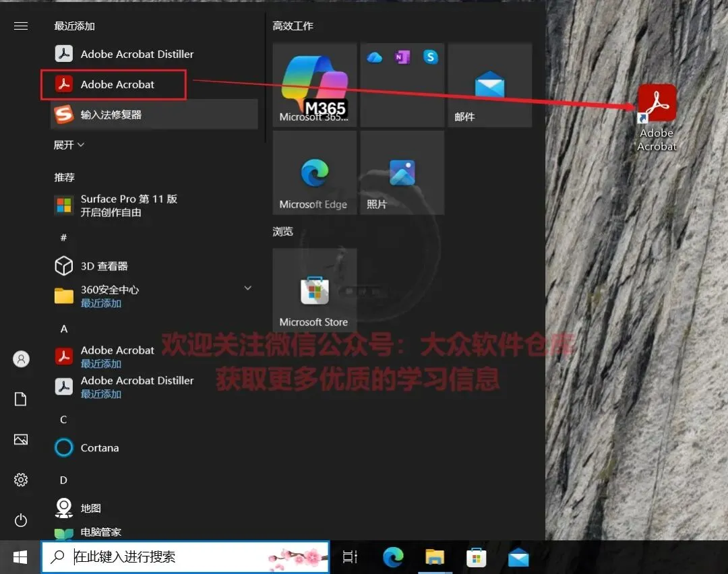728x574 pixels.
Task: Open 3D 查看器 app
Action: click(x=154, y=266)
